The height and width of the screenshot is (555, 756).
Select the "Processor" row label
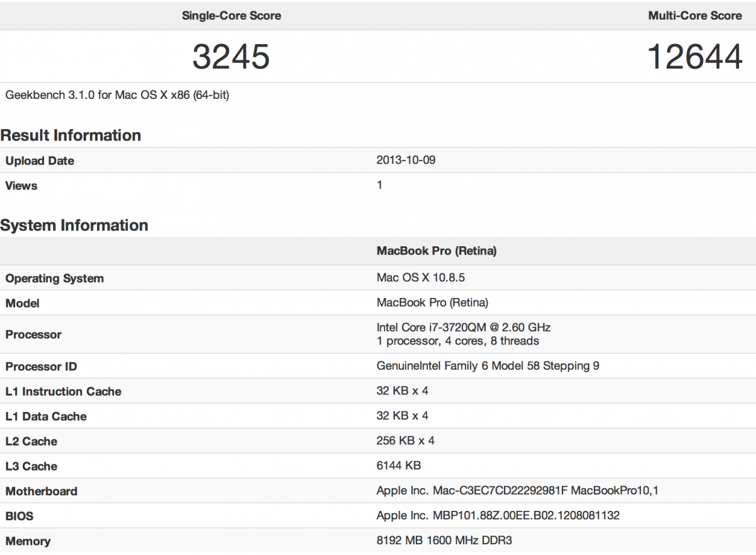(33, 335)
